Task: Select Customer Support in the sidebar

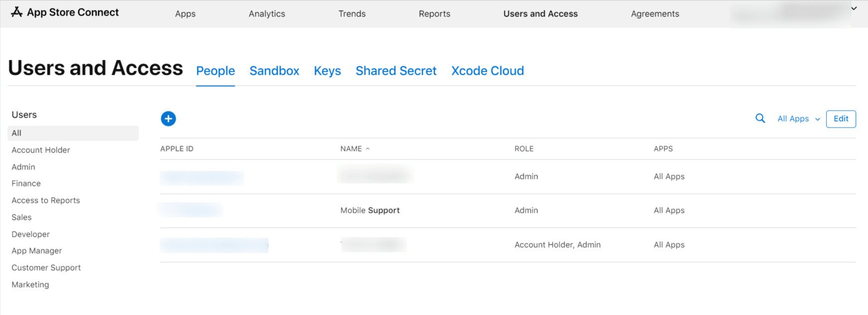Action: [46, 268]
